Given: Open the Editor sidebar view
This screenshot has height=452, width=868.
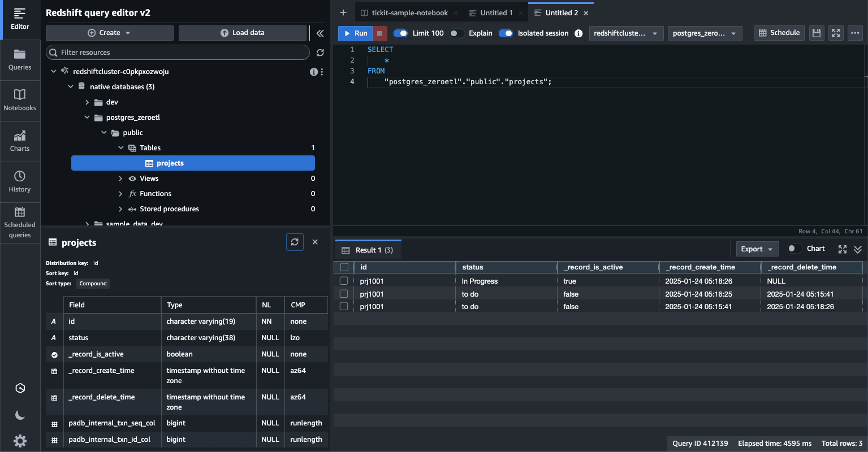Looking at the screenshot, I should click(x=20, y=19).
